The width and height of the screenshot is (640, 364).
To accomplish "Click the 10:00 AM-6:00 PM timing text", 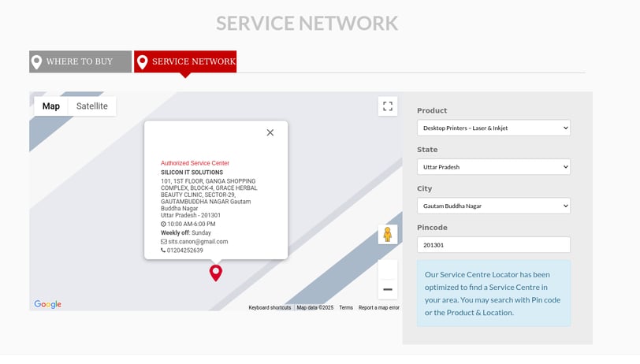I will pos(191,224).
